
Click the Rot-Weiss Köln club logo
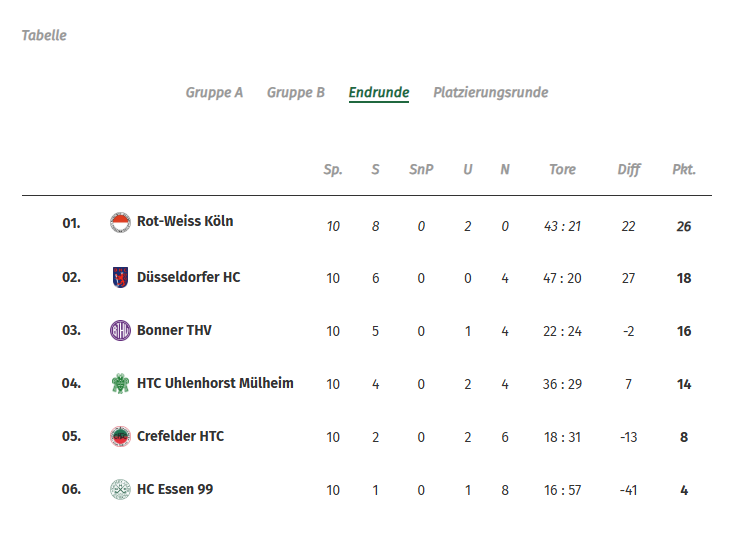point(120,223)
